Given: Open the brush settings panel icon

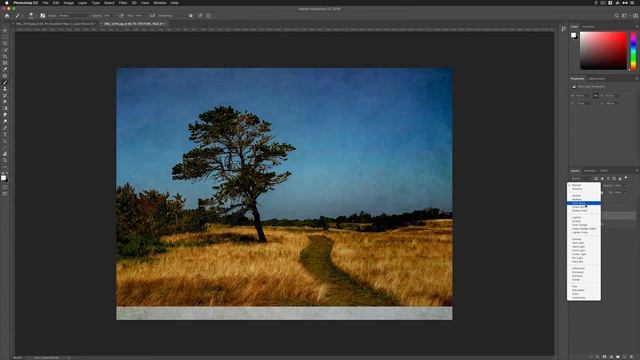Looking at the screenshot, I should tap(42, 16).
